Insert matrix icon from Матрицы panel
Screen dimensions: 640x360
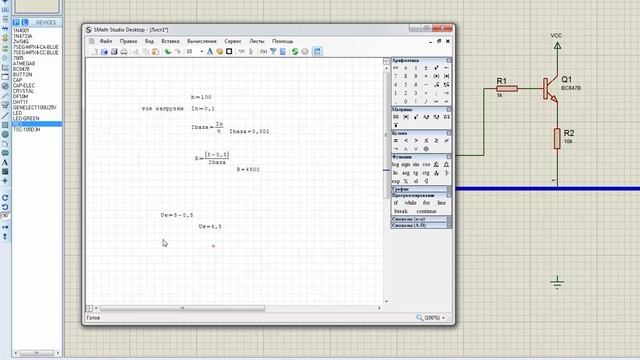coord(396,117)
